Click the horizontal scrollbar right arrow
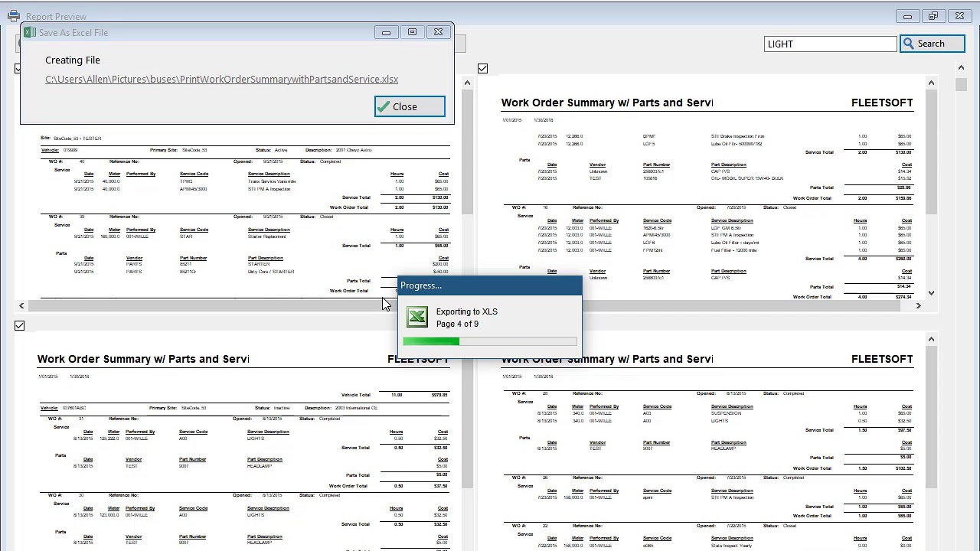 coord(919,305)
